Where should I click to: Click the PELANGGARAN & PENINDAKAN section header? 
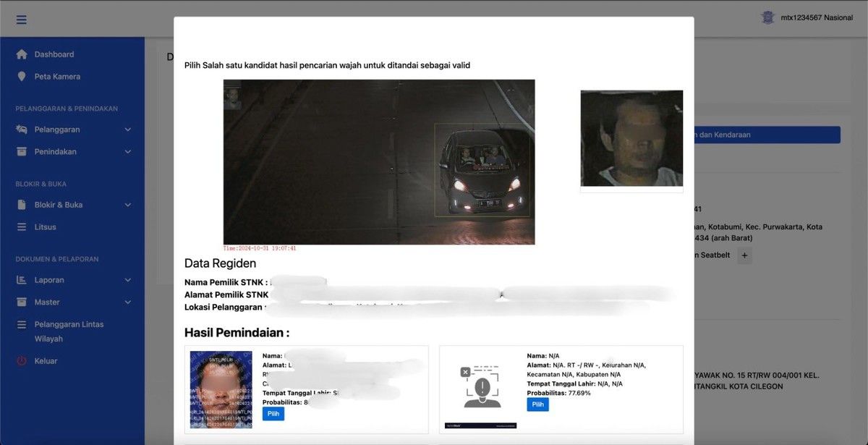[67, 109]
